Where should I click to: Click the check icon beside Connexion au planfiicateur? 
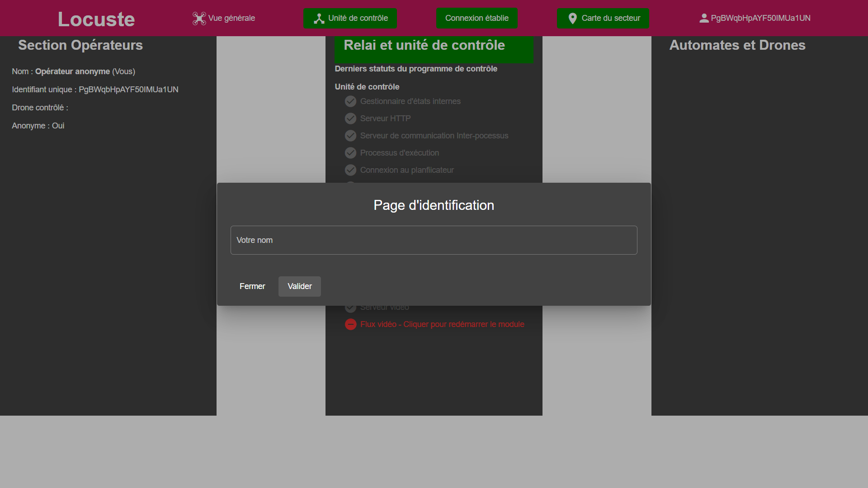[x=350, y=170]
